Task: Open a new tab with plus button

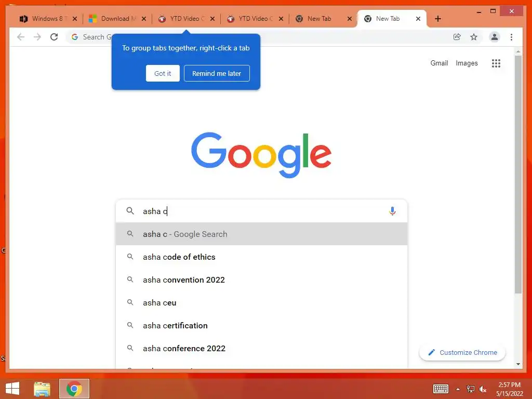Action: (x=438, y=19)
